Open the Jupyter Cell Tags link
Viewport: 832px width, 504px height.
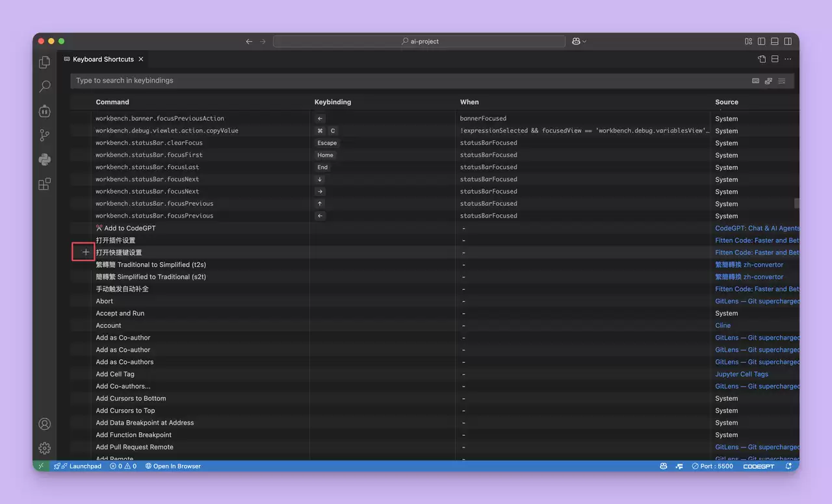pyautogui.click(x=742, y=374)
